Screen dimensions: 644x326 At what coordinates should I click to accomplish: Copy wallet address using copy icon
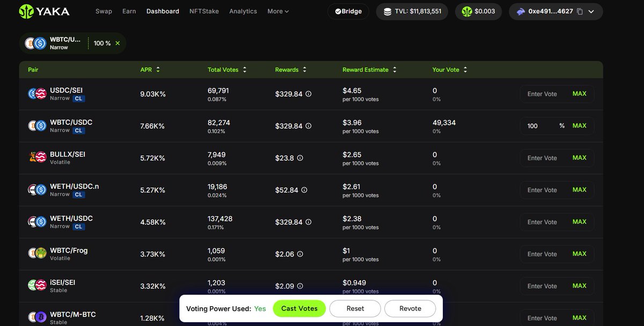580,11
